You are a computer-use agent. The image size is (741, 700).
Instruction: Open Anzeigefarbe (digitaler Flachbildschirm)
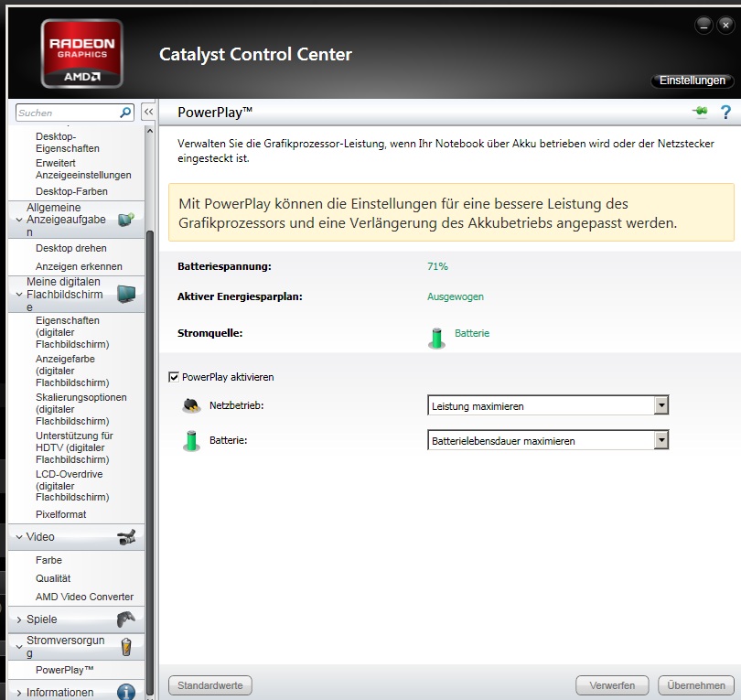(72, 371)
